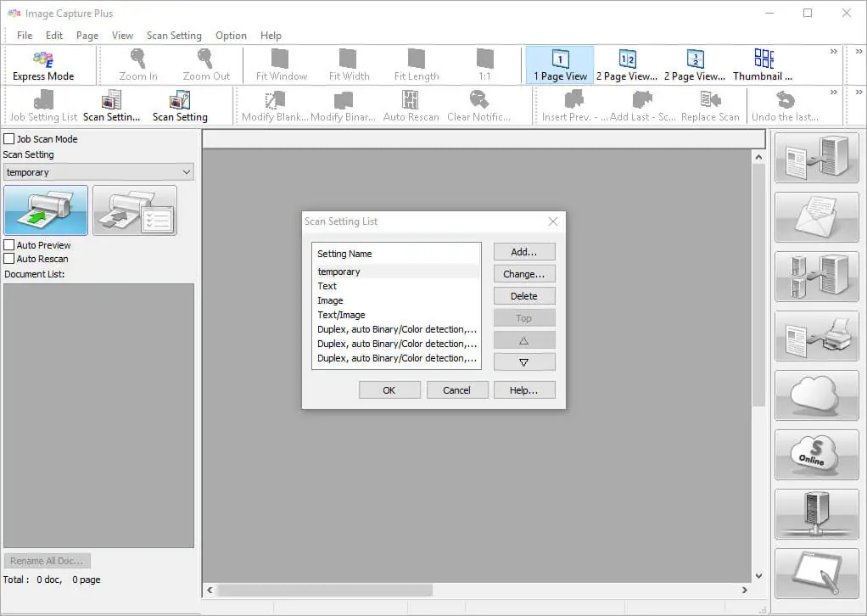Start scan with green arrow scanner button
Viewport: 867px width, 616px height.
(x=46, y=210)
